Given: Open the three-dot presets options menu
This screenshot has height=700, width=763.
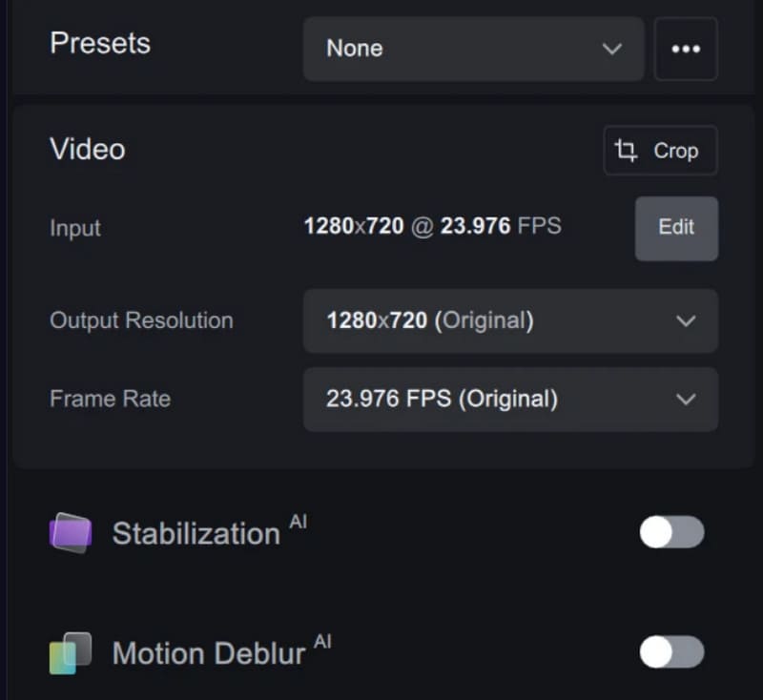Looking at the screenshot, I should 686,49.
